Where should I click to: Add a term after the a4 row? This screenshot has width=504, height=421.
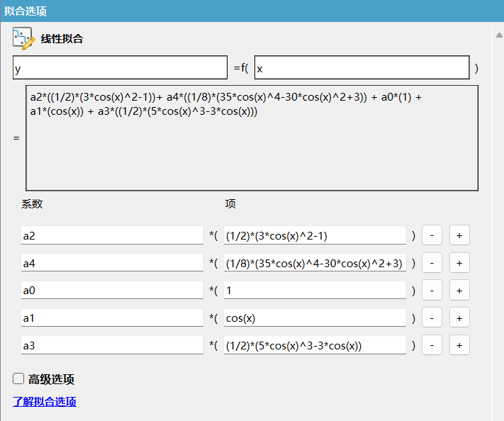point(459,263)
